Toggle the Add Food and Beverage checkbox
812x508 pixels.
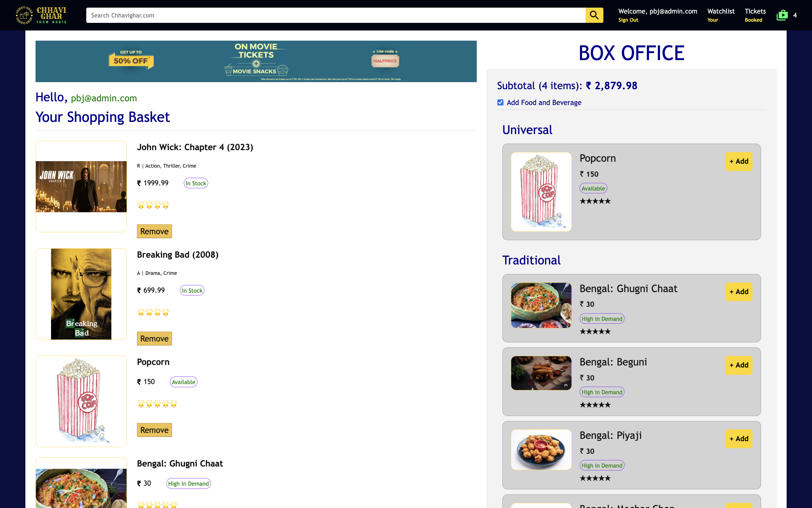coord(500,102)
